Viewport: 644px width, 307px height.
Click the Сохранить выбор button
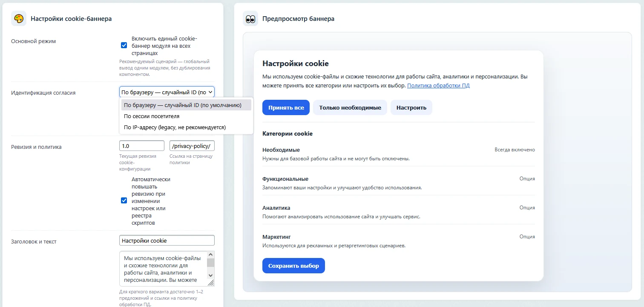[x=293, y=266]
